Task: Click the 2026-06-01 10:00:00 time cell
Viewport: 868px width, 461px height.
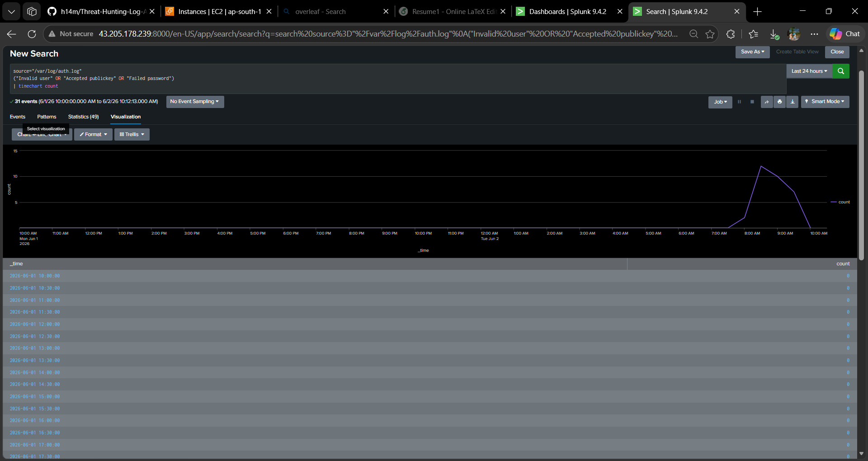Action: [35, 276]
